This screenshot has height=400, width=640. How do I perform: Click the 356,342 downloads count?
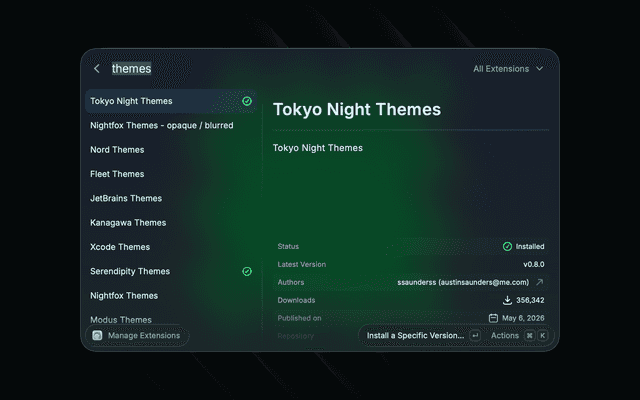(x=530, y=300)
